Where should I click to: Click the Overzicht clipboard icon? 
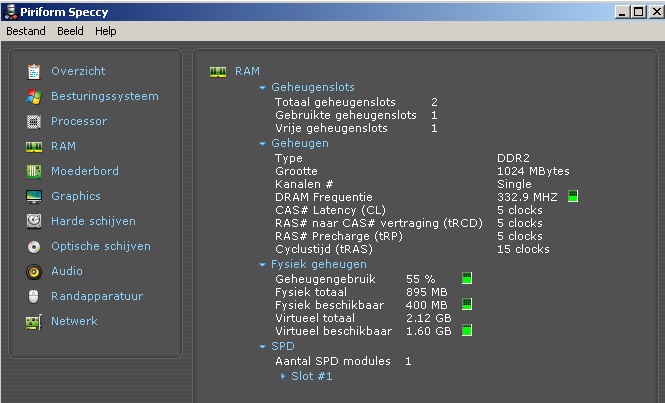[x=34, y=71]
